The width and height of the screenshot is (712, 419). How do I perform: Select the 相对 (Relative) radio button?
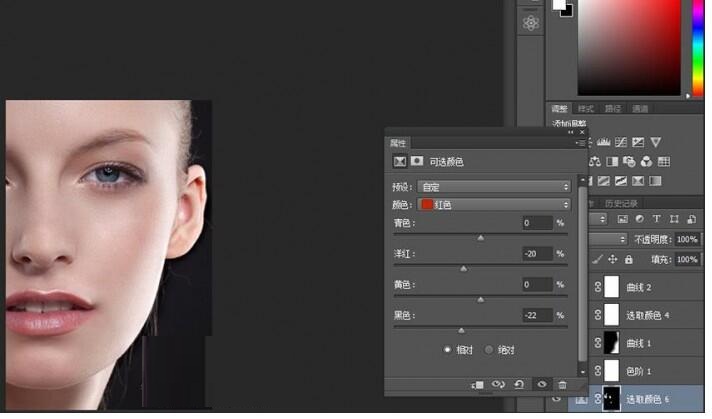coord(447,349)
